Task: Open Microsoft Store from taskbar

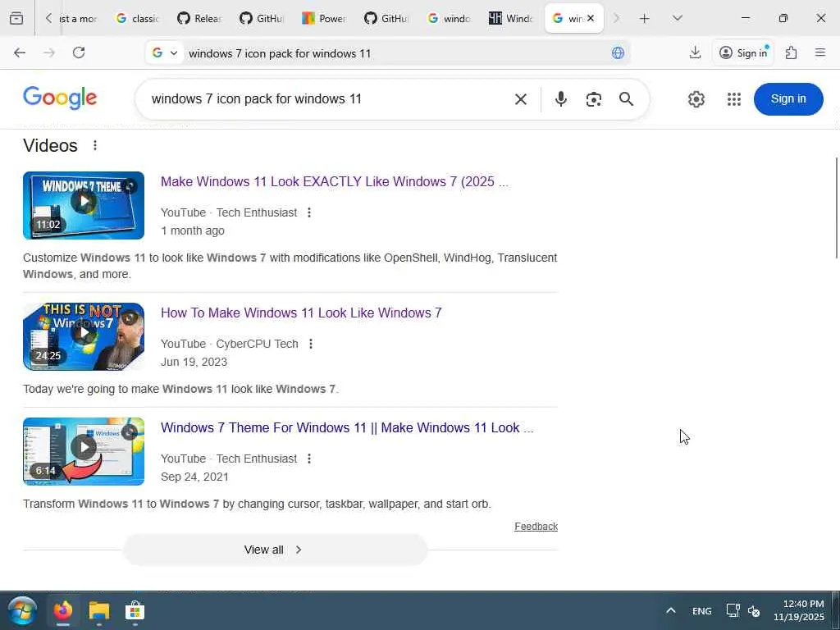Action: [135, 610]
